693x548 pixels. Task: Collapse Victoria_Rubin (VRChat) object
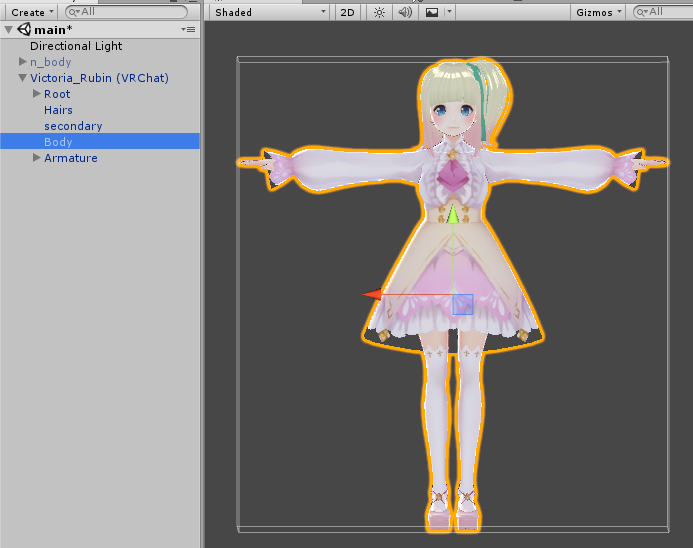(23, 78)
